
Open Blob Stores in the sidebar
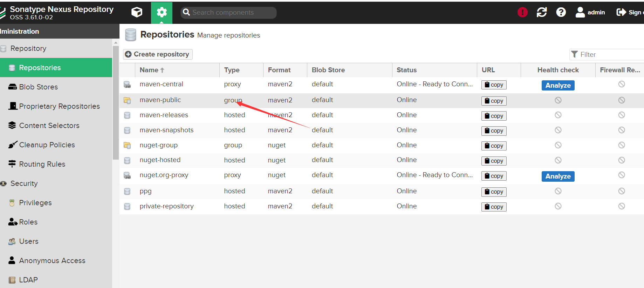point(56,87)
